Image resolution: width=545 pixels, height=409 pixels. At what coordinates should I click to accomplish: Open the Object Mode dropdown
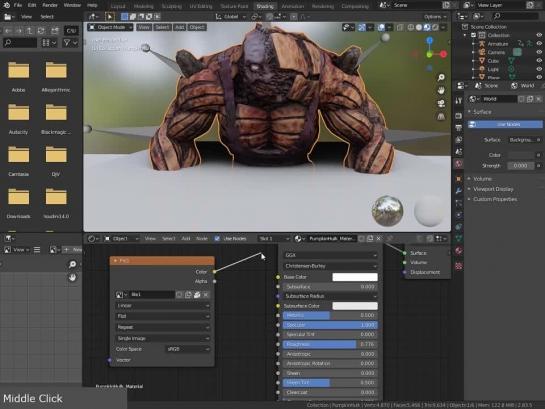[x=110, y=27]
